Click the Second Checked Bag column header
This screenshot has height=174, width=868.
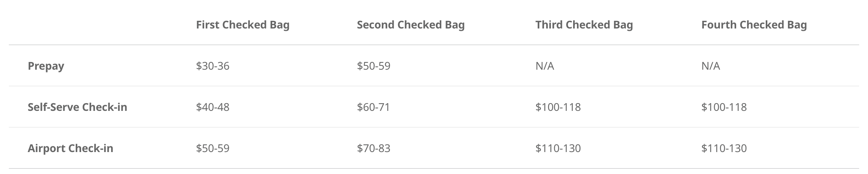coord(411,25)
